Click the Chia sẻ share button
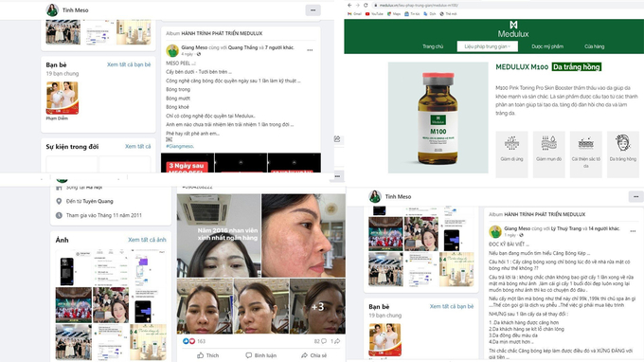The width and height of the screenshot is (644, 362). pyautogui.click(x=314, y=355)
